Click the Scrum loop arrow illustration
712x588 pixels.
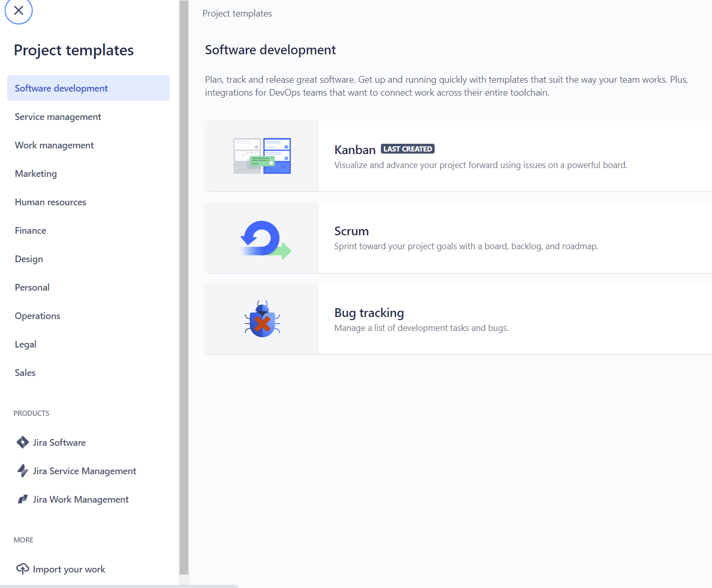coord(266,239)
